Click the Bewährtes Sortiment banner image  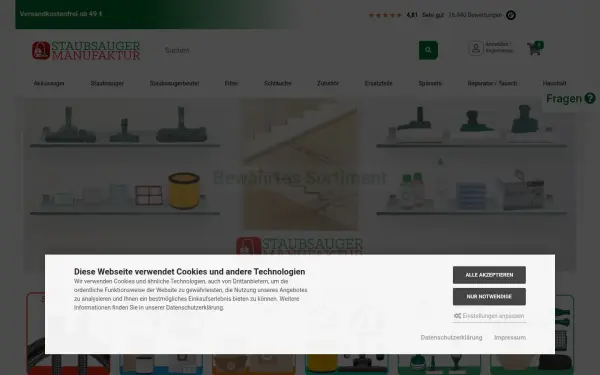(x=300, y=177)
